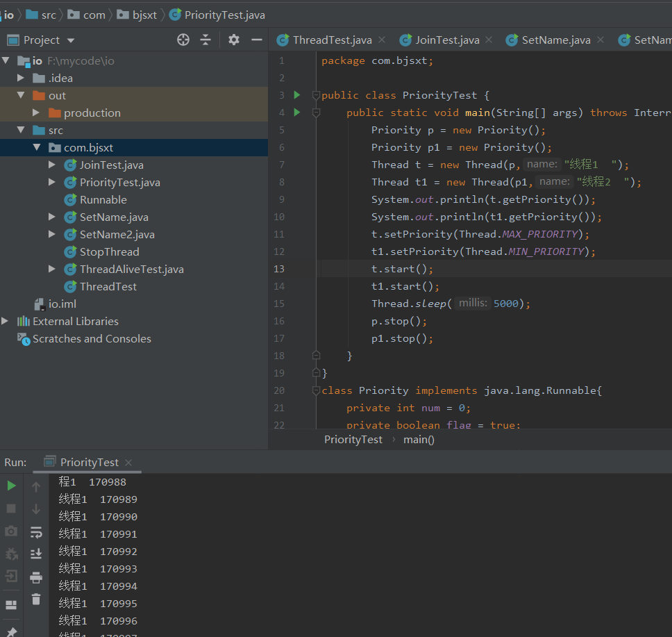The image size is (672, 637).
Task: Click MIN_PRIORITY constant in code
Action: tap(546, 251)
